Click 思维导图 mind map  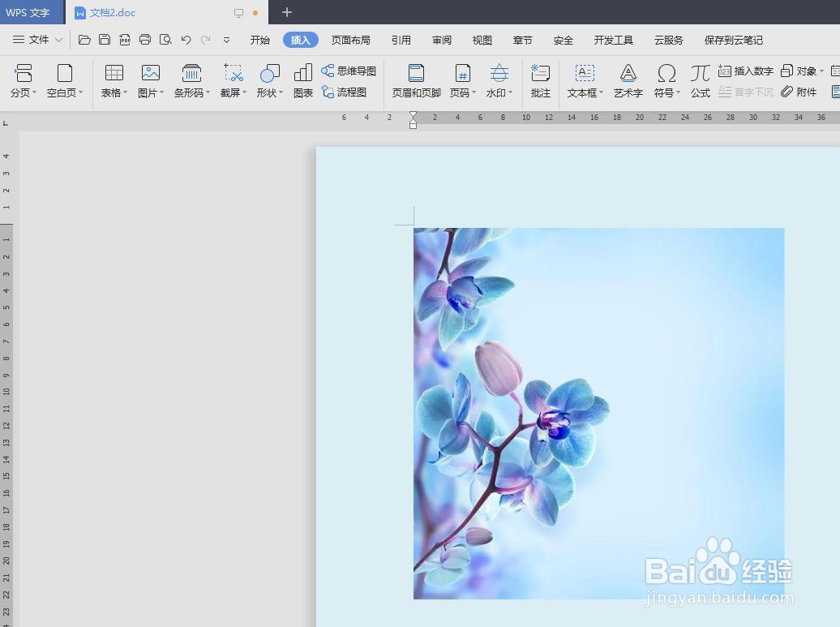[349, 71]
